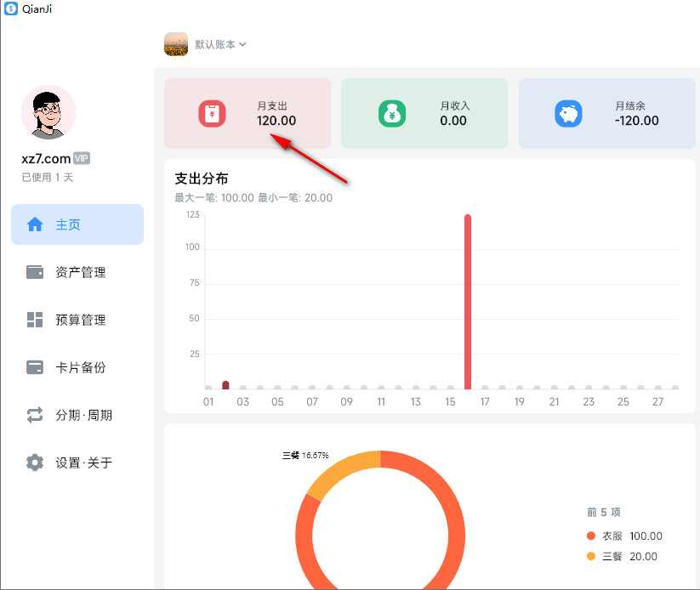This screenshot has width=700, height=590.
Task: Click the 月收入 0.00 card
Action: [424, 113]
